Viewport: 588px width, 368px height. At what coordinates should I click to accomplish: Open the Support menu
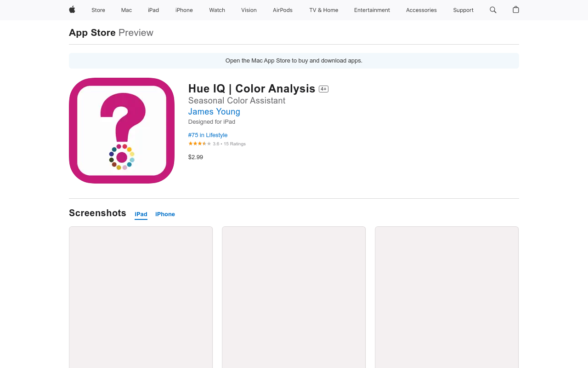[463, 10]
